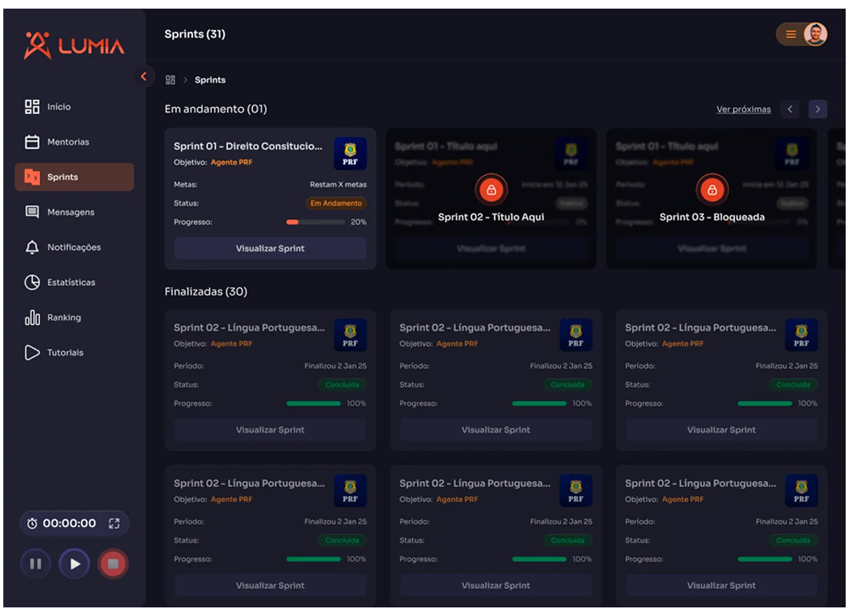Open the Notificações bell icon
This screenshot has height=616, width=849.
tap(32, 247)
